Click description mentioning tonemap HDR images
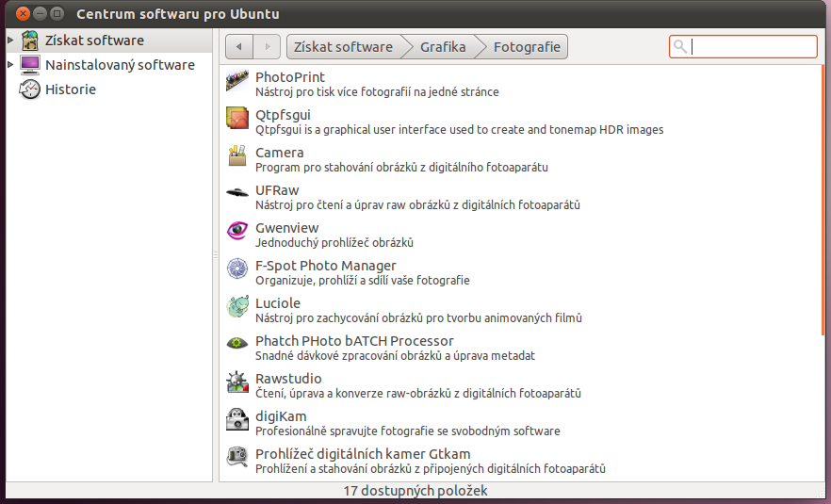The image size is (831, 504). 460,130
